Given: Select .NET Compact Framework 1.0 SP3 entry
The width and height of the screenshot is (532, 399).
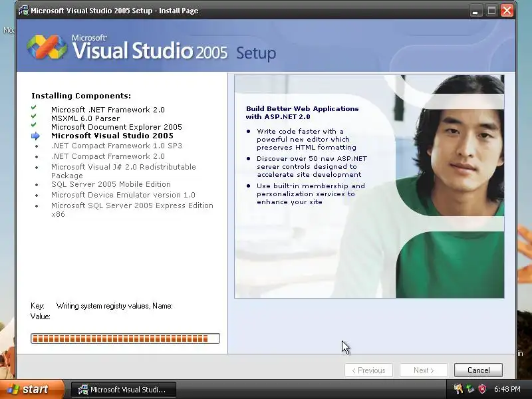Looking at the screenshot, I should coord(117,146).
